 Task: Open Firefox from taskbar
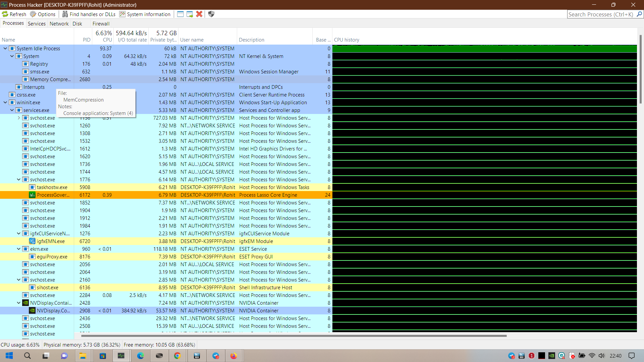(234, 356)
